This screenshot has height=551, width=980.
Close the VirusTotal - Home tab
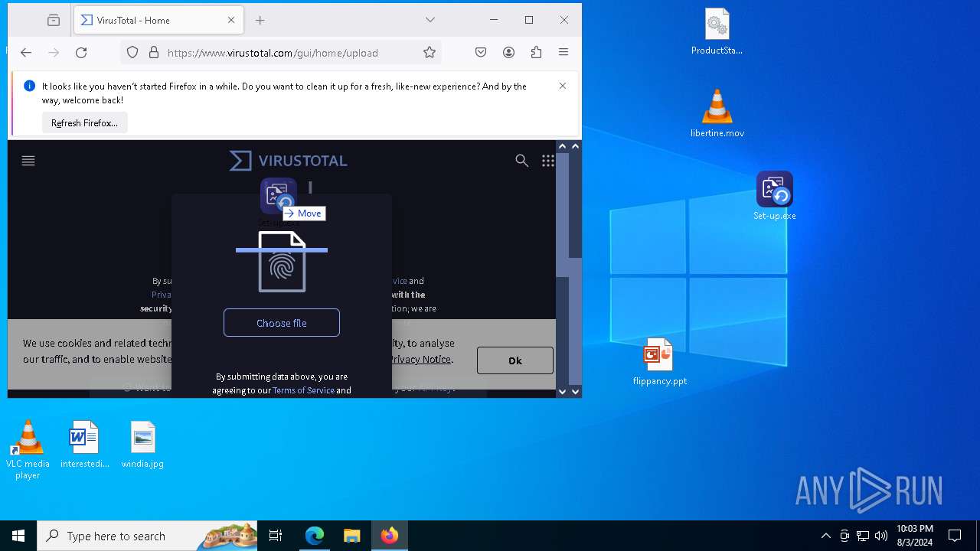pos(231,21)
